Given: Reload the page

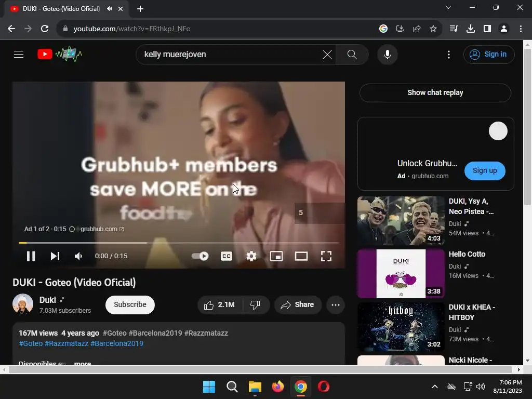Looking at the screenshot, I should point(45,29).
